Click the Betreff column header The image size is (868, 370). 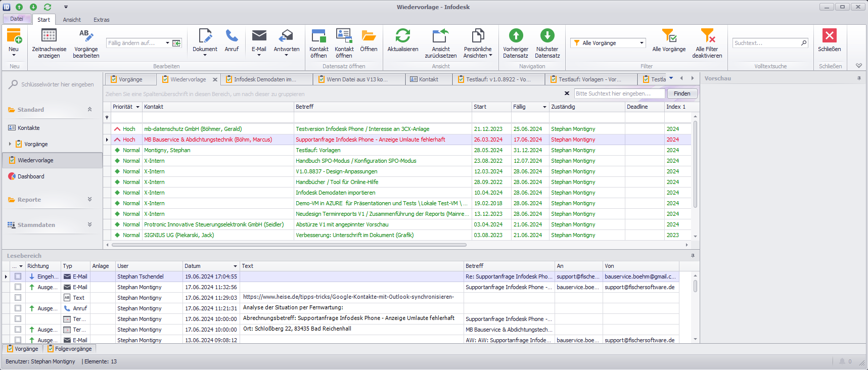pyautogui.click(x=383, y=107)
